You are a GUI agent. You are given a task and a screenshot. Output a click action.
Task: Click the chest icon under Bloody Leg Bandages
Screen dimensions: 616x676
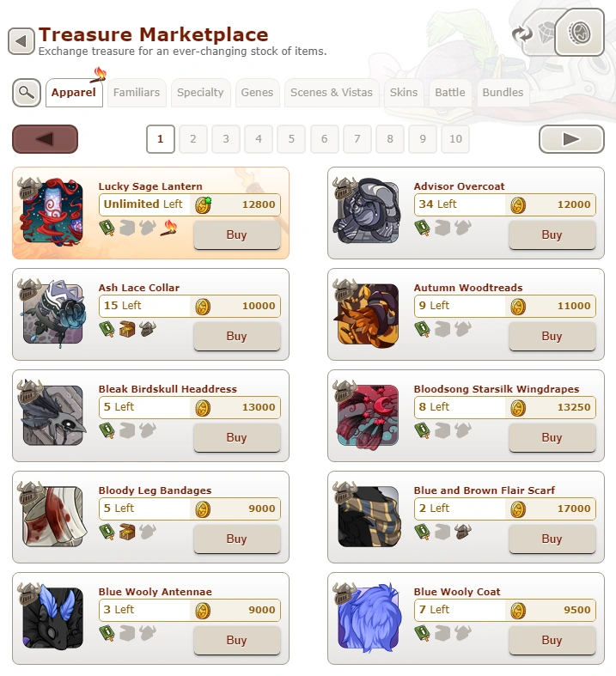127,532
